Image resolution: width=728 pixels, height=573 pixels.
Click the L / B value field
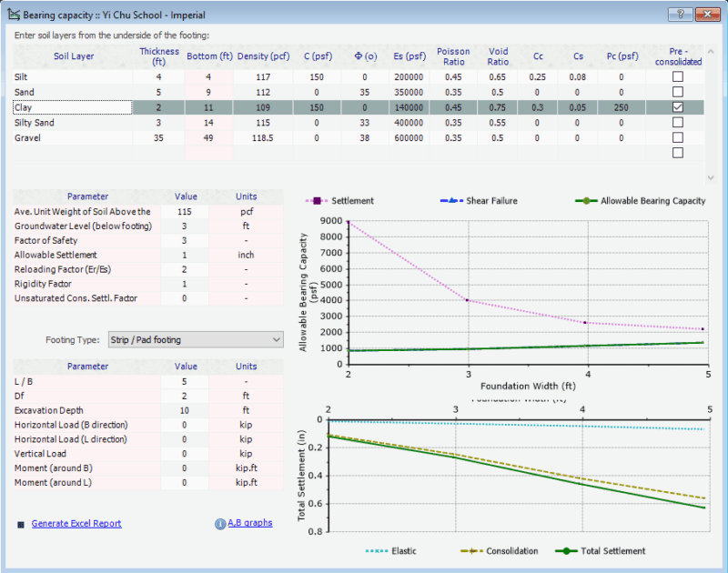185,381
